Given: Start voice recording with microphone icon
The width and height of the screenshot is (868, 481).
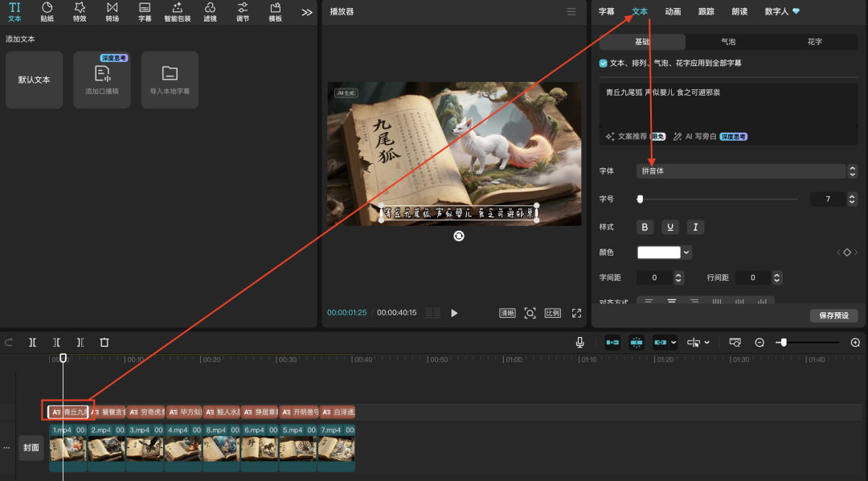Looking at the screenshot, I should 579,343.
